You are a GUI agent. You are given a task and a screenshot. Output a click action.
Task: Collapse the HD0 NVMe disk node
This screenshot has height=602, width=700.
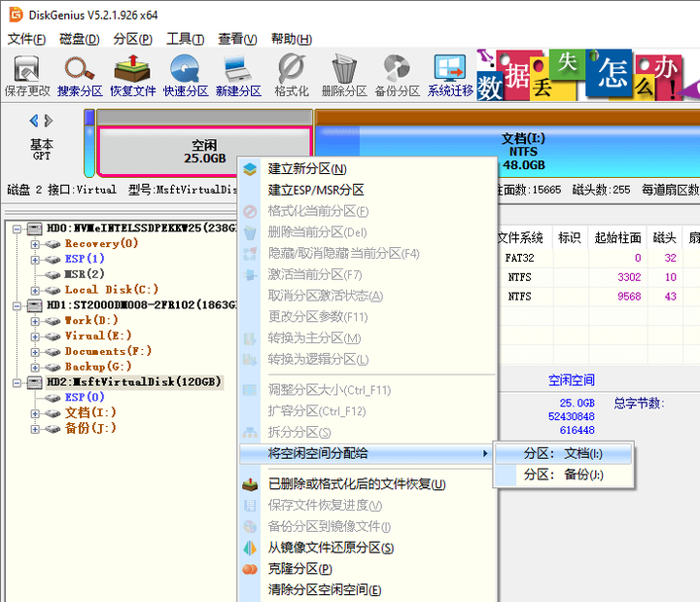[x=17, y=230]
